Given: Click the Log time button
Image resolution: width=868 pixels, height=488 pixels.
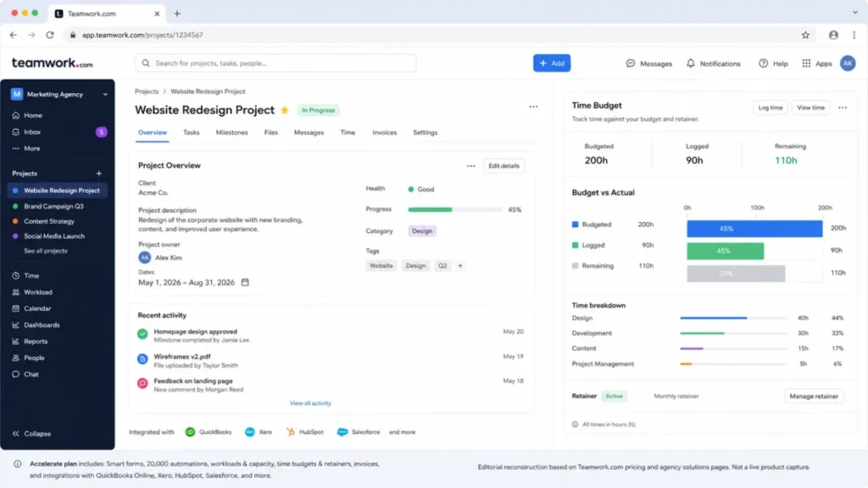Looking at the screenshot, I should tap(770, 108).
